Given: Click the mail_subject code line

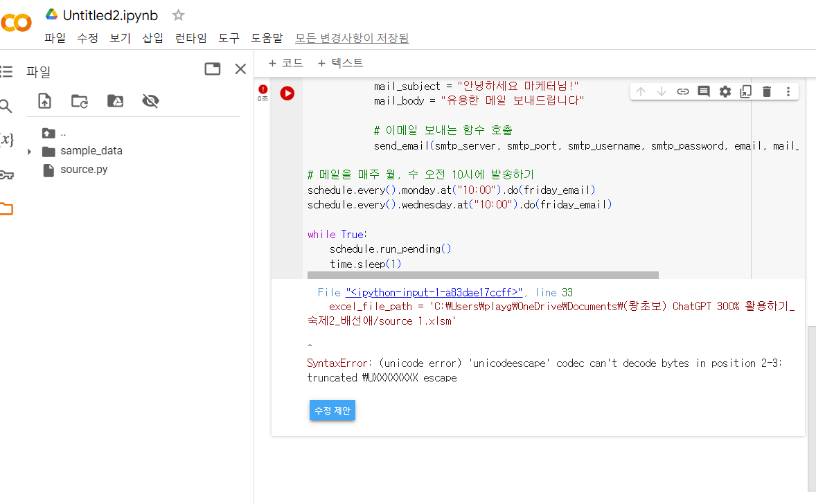Looking at the screenshot, I should click(x=476, y=87).
